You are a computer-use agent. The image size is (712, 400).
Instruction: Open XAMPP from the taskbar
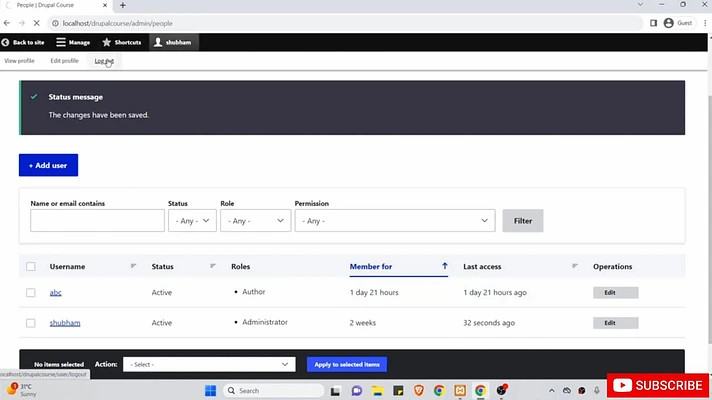click(460, 390)
